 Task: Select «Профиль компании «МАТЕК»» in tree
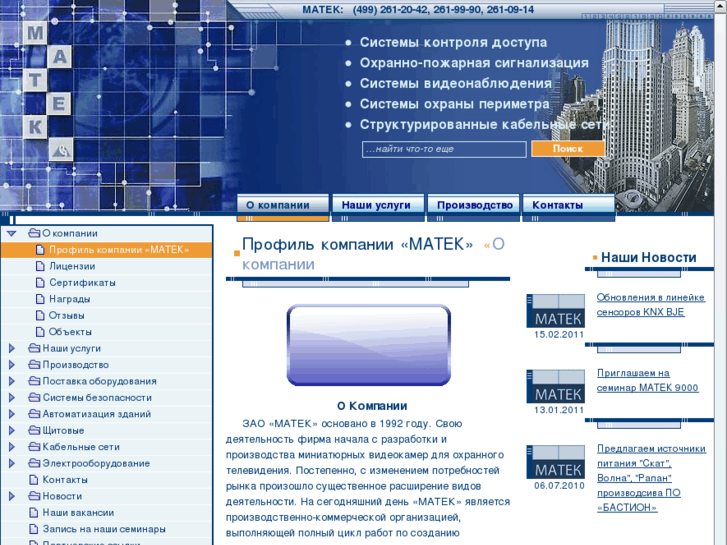[119, 250]
